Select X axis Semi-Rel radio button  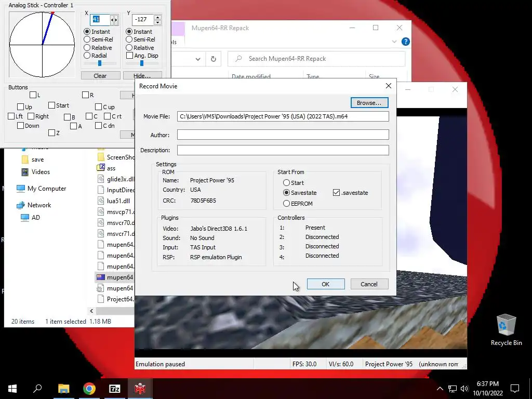click(87, 39)
